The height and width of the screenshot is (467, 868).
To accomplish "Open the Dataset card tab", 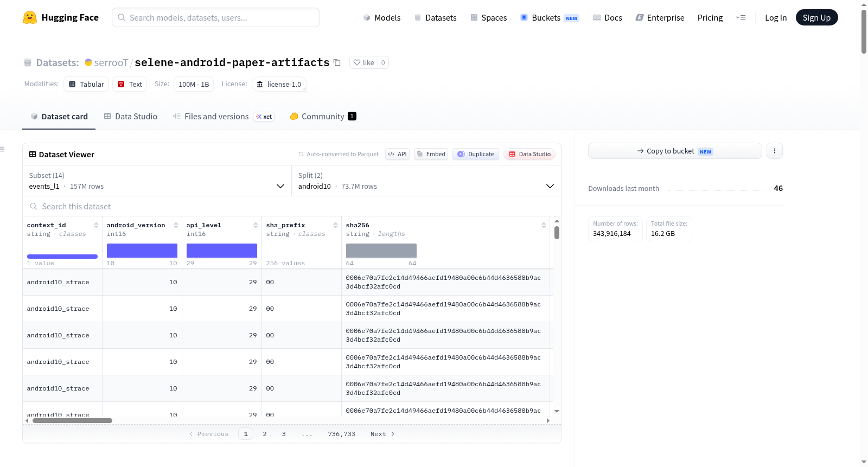I will click(x=59, y=117).
